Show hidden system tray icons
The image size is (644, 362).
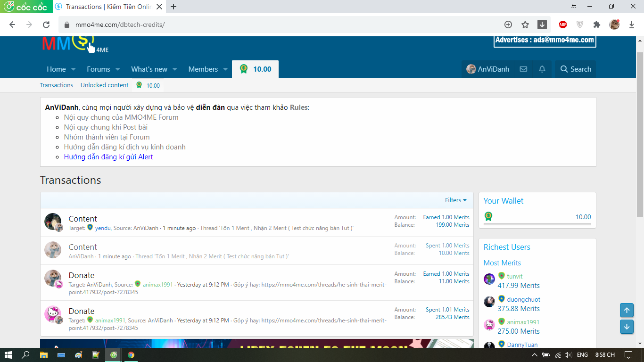(x=534, y=355)
